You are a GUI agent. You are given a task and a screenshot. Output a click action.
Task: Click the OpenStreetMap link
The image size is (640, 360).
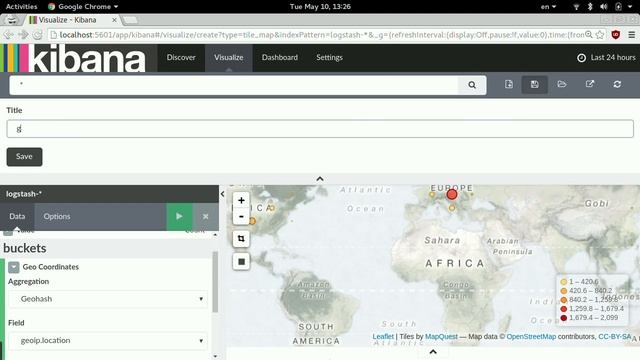(x=531, y=337)
